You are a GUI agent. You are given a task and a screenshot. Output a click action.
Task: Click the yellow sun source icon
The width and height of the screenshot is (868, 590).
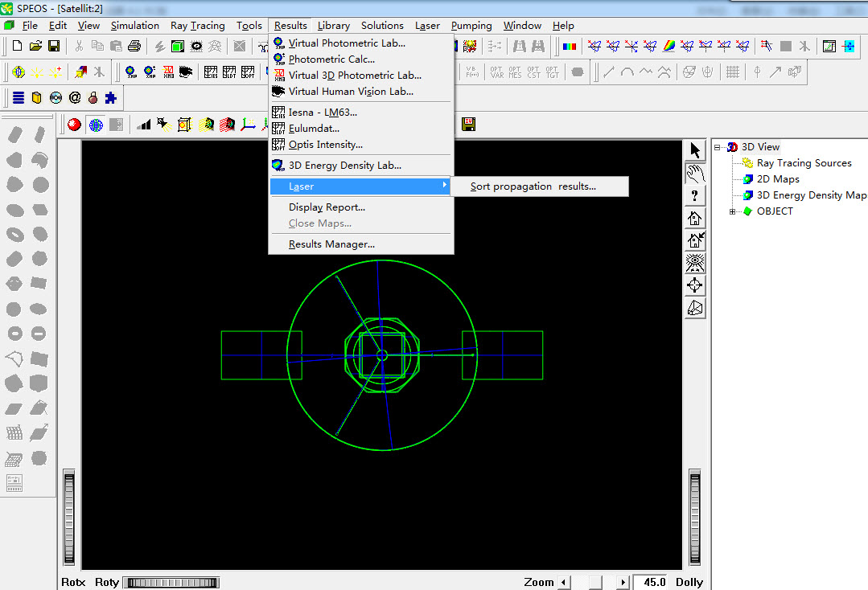(36, 72)
